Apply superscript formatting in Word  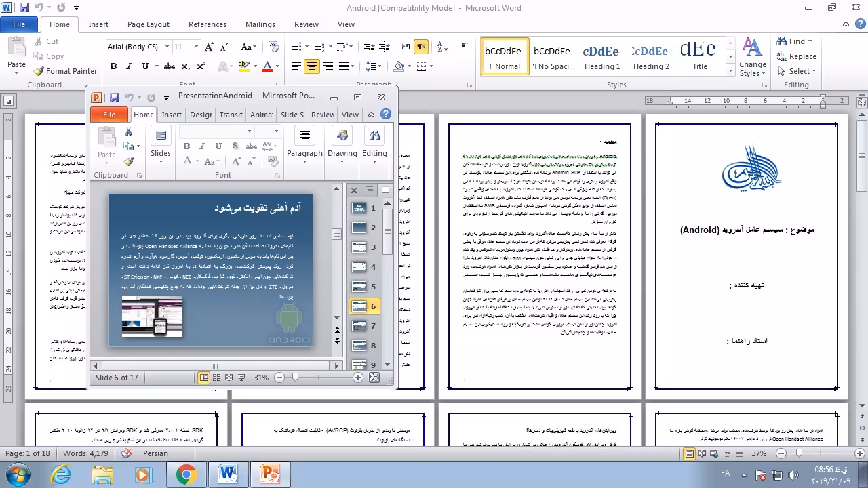(201, 66)
